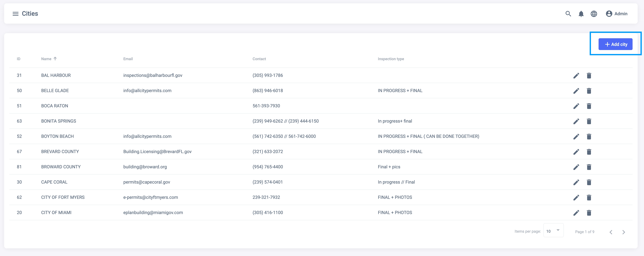644x256 pixels.
Task: Go to the next page
Action: click(x=624, y=232)
